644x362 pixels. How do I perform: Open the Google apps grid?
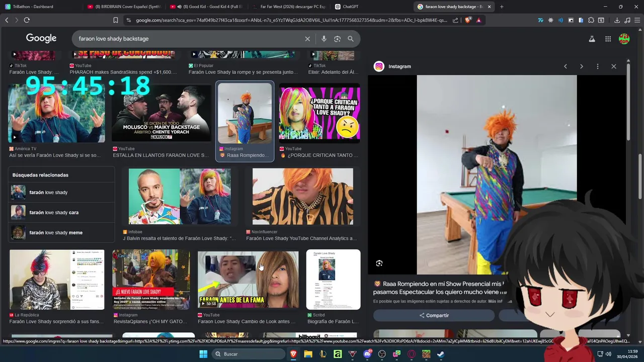point(608,39)
